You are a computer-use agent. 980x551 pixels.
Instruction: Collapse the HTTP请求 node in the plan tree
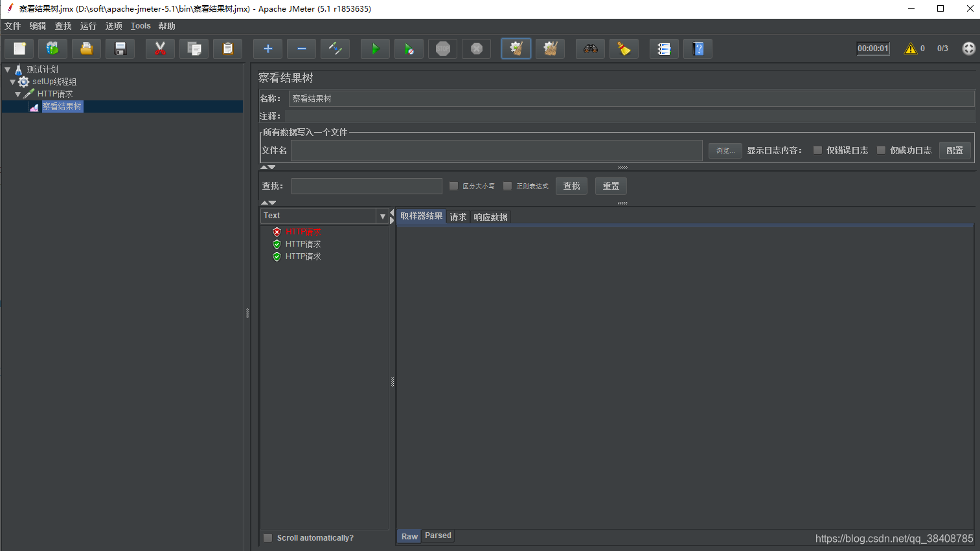point(17,94)
